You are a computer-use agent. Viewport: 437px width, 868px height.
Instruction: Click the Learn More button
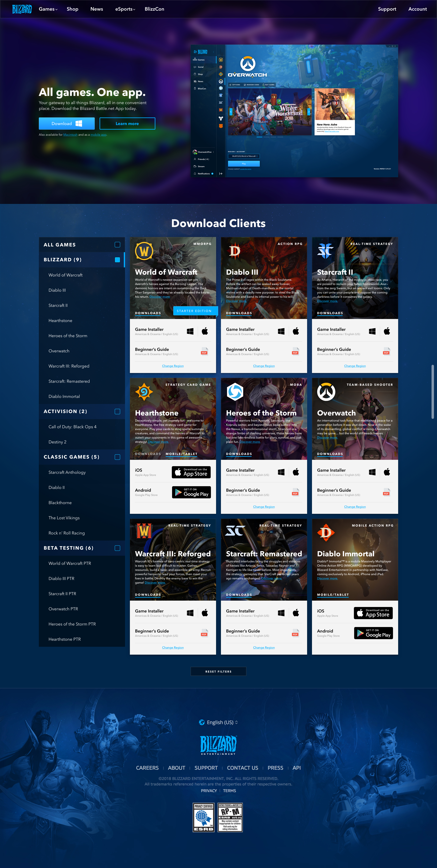[128, 123]
